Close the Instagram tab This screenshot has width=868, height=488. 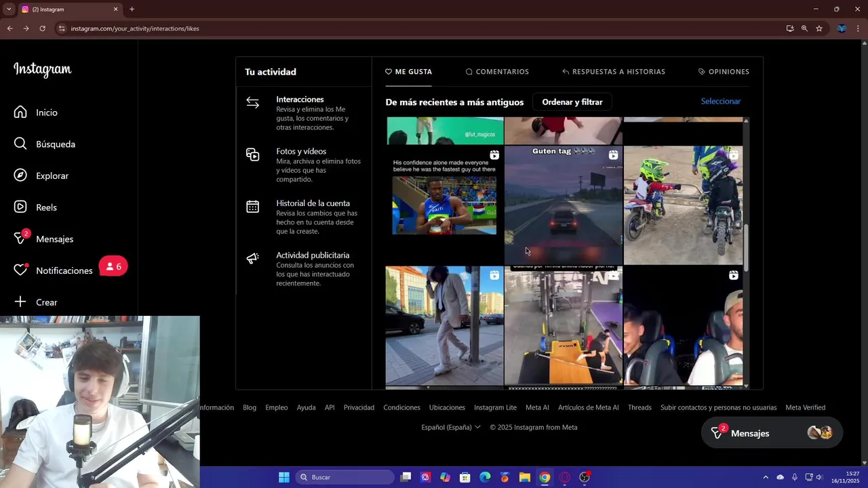click(115, 9)
